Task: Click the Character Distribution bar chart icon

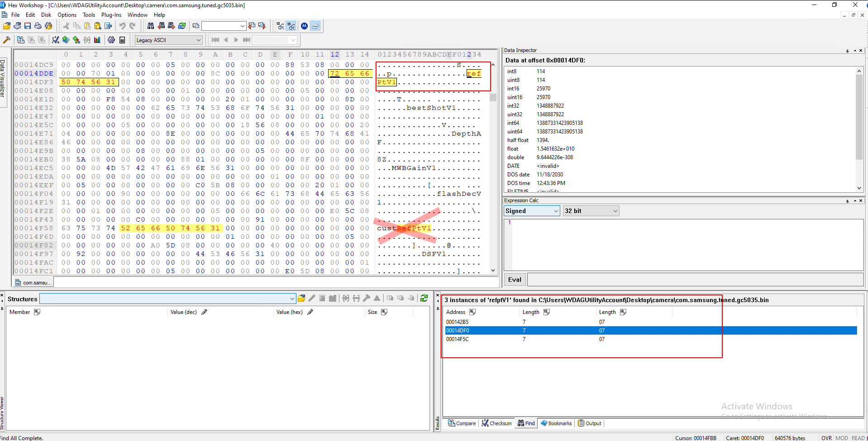Action: coord(97,40)
